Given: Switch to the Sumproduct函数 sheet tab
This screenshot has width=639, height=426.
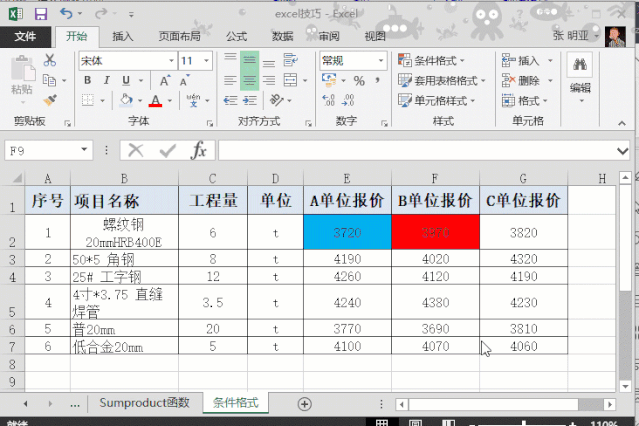Looking at the screenshot, I should click(144, 402).
